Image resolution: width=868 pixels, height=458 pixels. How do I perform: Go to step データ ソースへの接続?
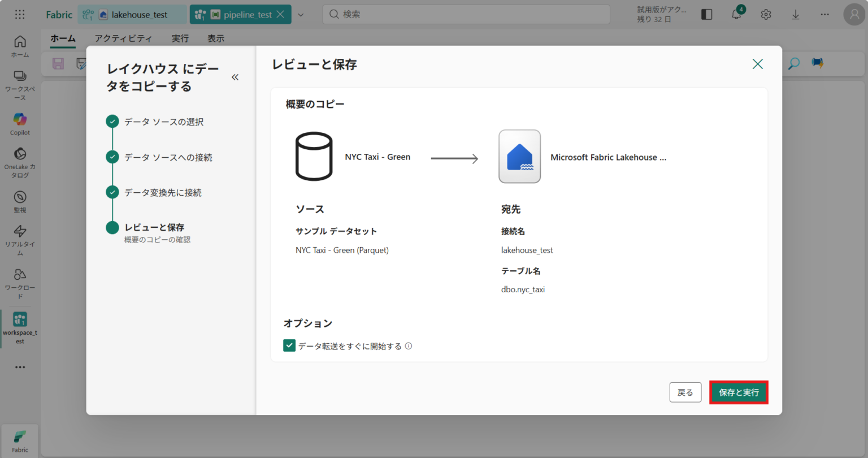[168, 157]
